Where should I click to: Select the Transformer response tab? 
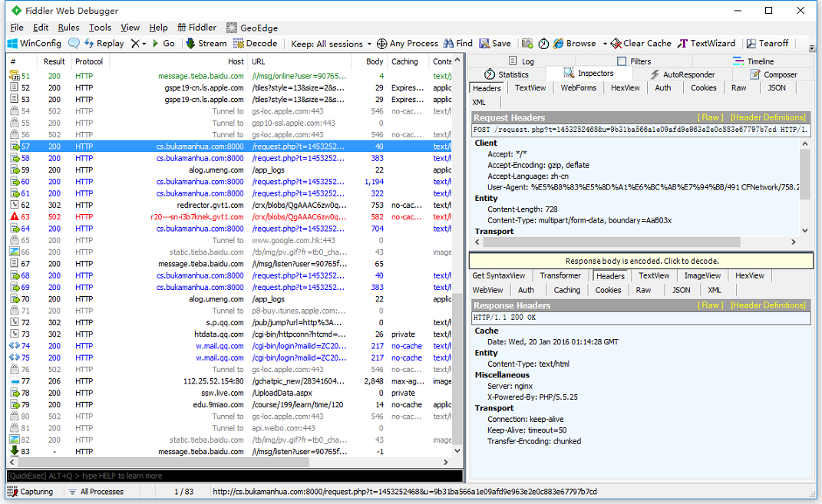pyautogui.click(x=560, y=275)
